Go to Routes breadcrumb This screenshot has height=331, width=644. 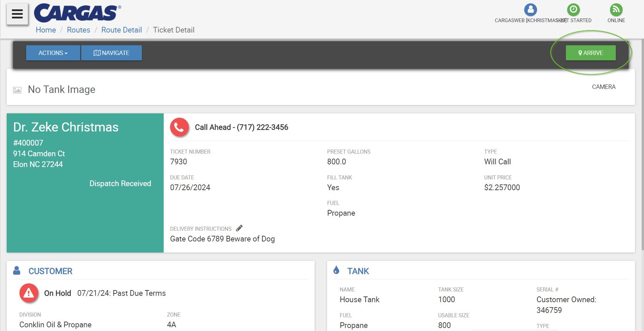pyautogui.click(x=78, y=30)
